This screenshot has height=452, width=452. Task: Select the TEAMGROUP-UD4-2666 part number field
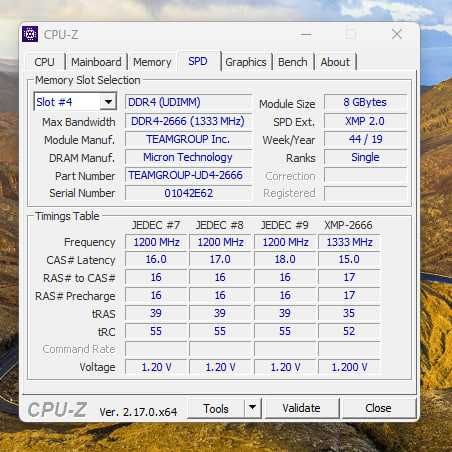pyautogui.click(x=188, y=175)
